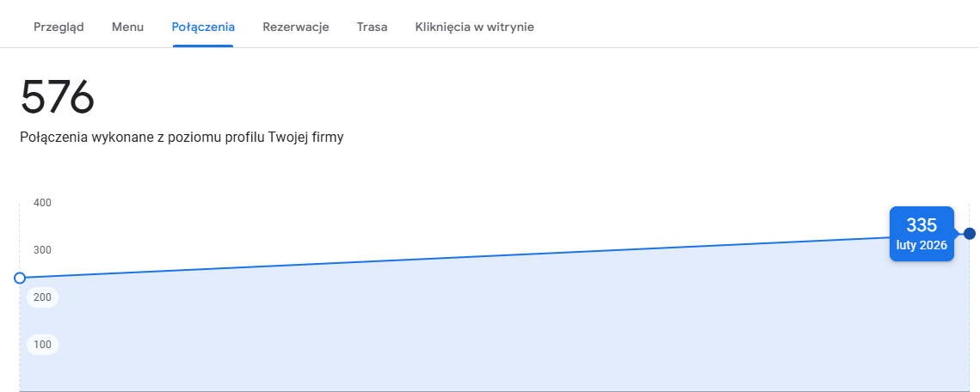Click the blue underline beneath Połączenia
The width and height of the screenshot is (980, 392).
coord(203,46)
